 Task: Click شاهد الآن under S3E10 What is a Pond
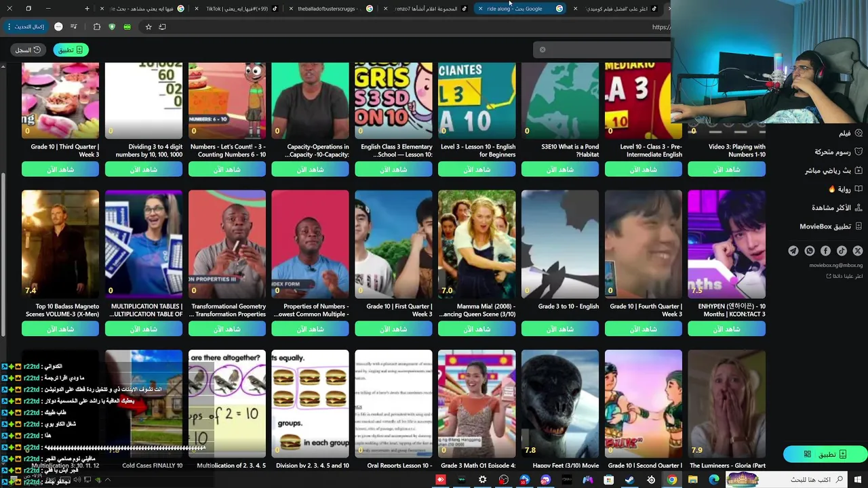click(x=560, y=169)
